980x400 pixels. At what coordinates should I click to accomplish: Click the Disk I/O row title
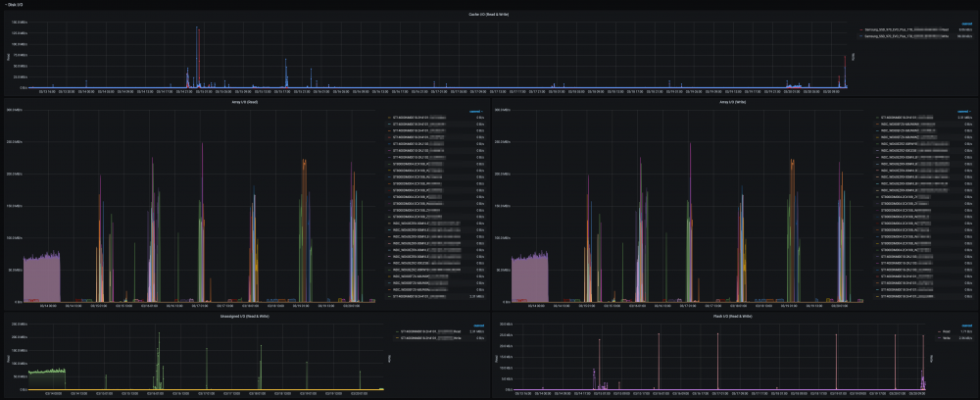point(16,4)
